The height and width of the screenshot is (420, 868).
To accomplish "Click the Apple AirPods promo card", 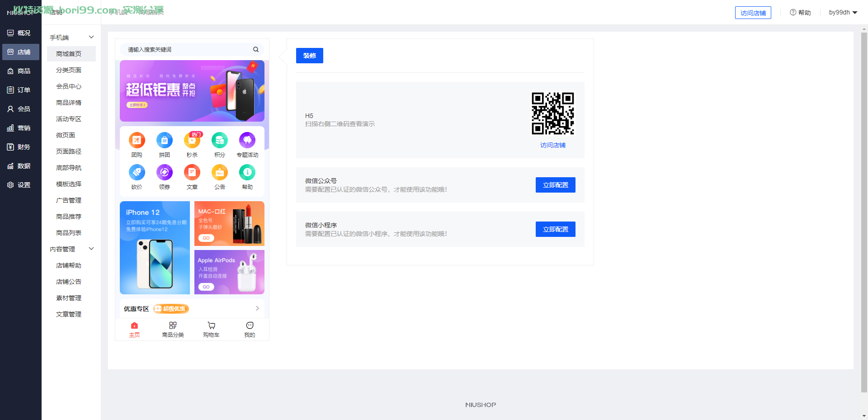I will (x=229, y=272).
